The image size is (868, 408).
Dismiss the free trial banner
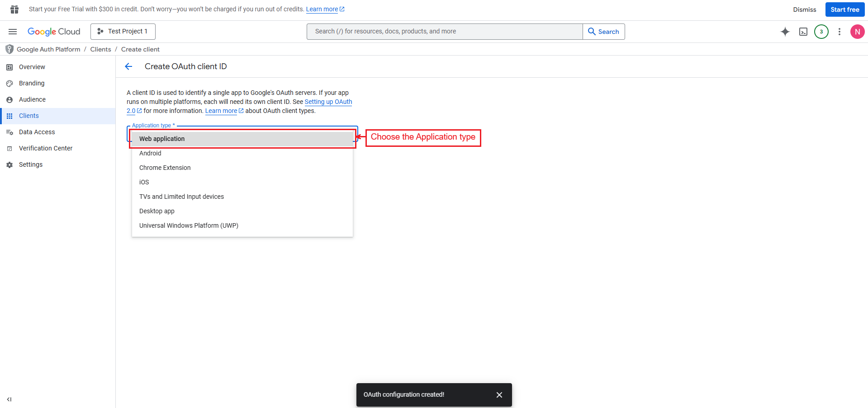[x=804, y=9]
